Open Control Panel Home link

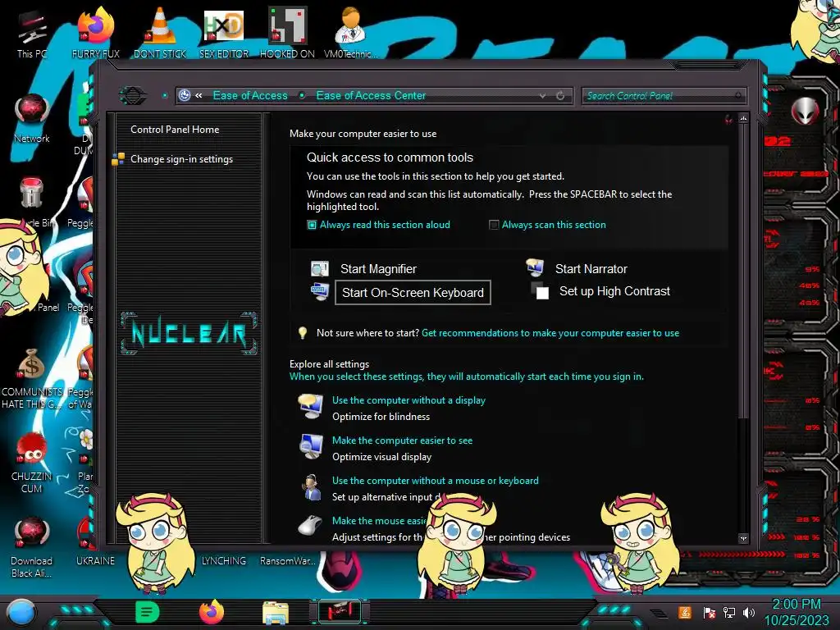click(175, 129)
